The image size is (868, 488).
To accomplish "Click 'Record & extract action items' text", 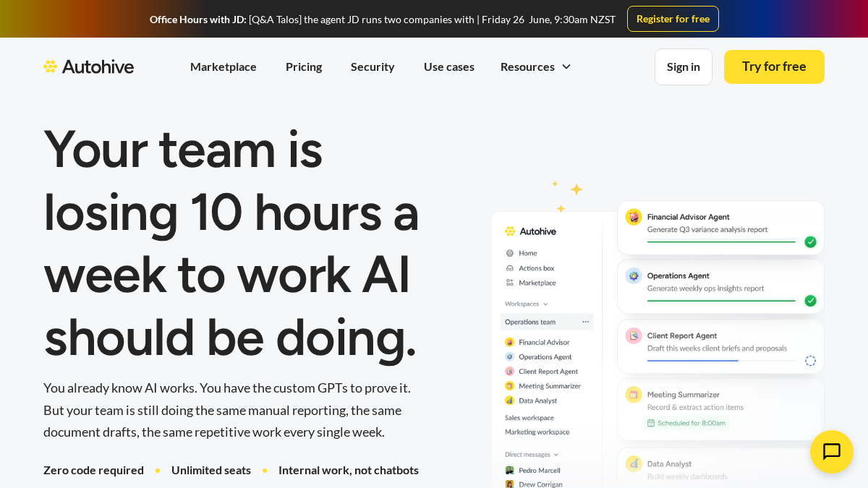I will click(x=695, y=407).
